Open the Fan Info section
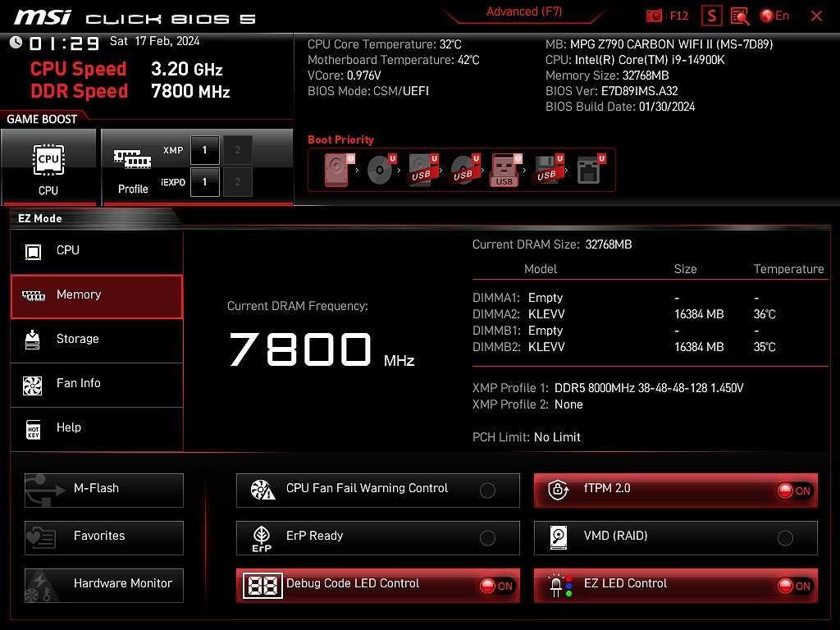This screenshot has height=630, width=840. click(x=97, y=385)
